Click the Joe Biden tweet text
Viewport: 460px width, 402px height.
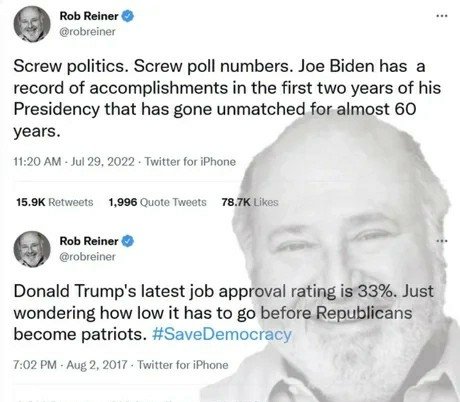click(227, 99)
